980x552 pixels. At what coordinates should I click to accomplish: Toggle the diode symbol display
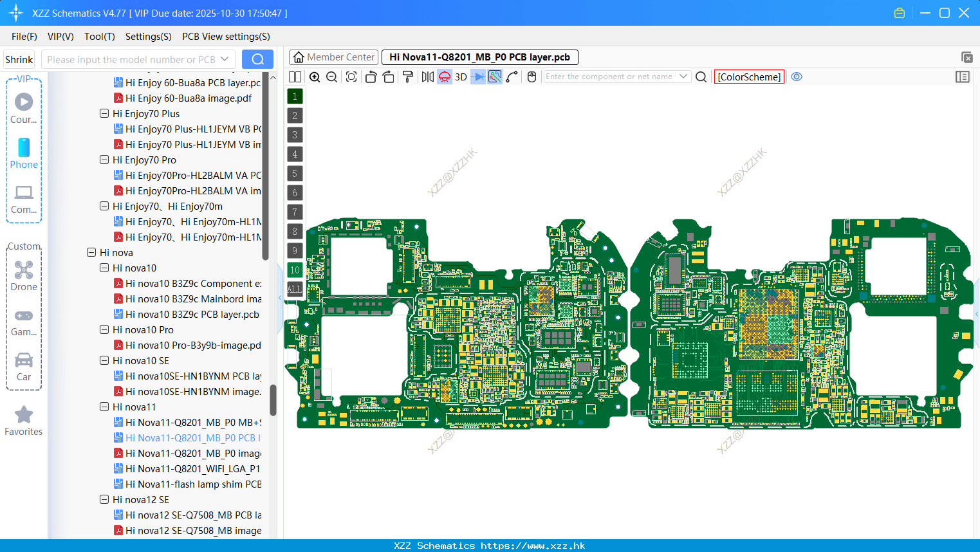(478, 77)
